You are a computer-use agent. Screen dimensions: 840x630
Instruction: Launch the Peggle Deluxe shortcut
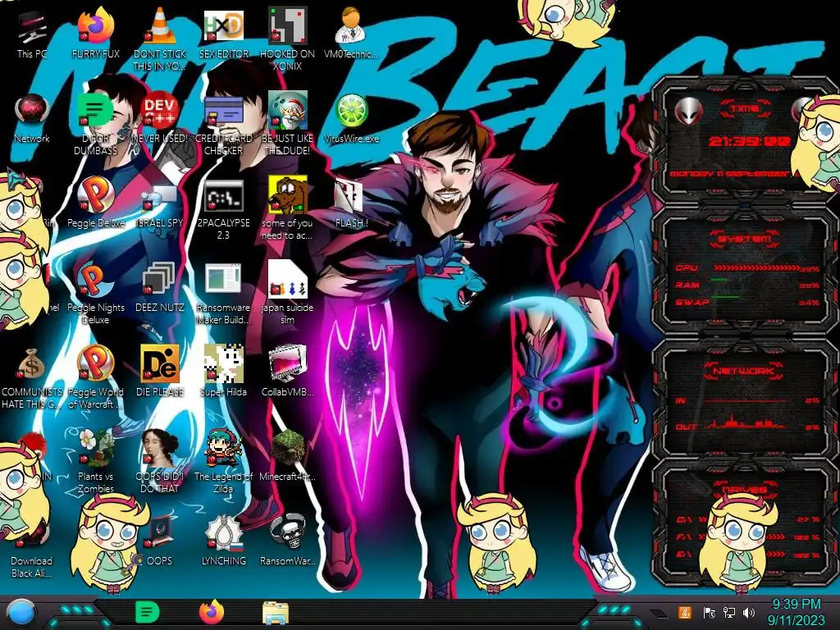click(95, 203)
